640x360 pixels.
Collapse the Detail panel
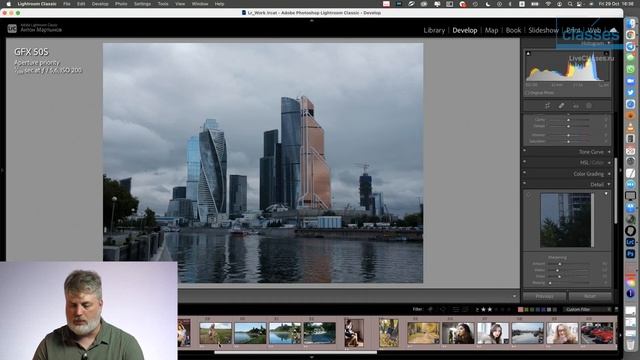609,184
